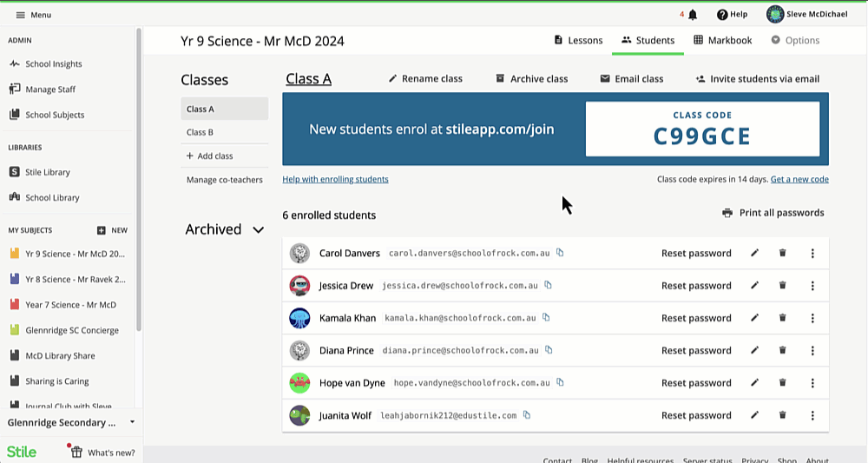Reset password for Juanita Wolf
This screenshot has height=463, width=868.
click(x=696, y=415)
